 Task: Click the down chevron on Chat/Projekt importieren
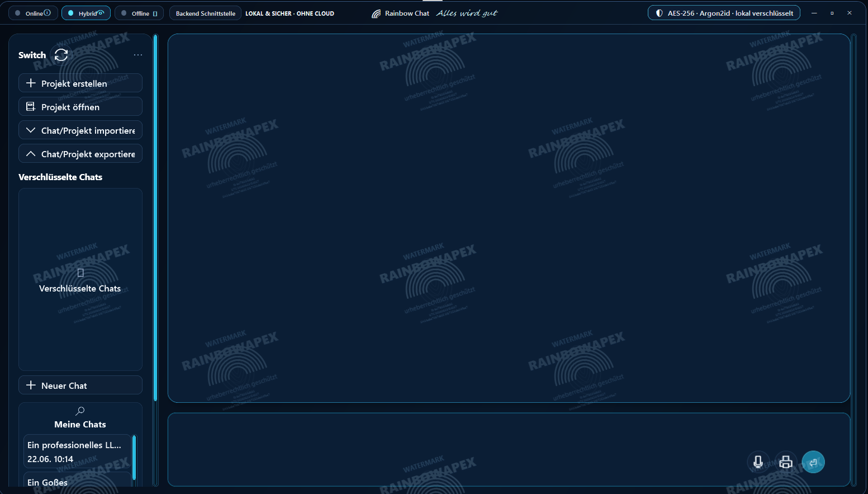[31, 130]
